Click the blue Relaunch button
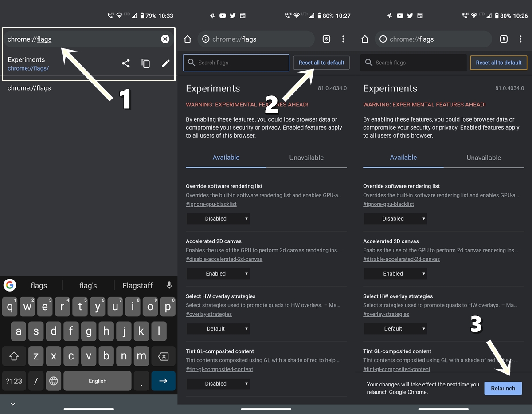Viewport: 532px width, 414px height. [x=503, y=388]
